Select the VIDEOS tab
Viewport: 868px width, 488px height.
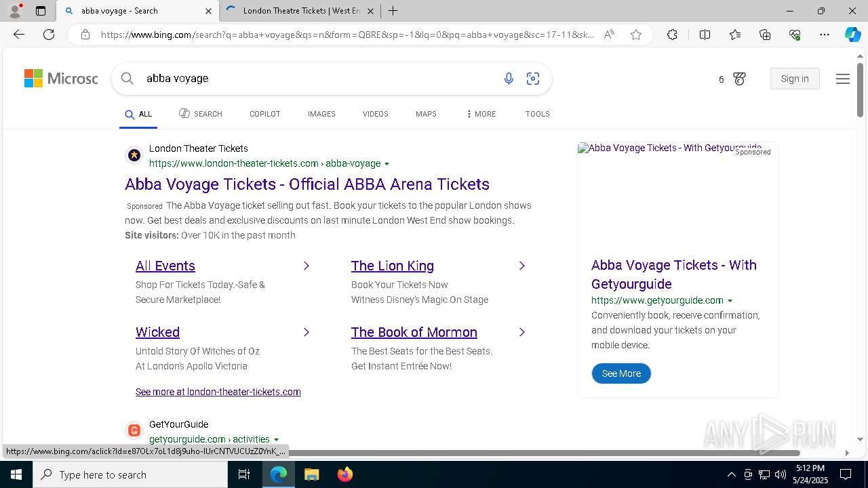click(375, 114)
